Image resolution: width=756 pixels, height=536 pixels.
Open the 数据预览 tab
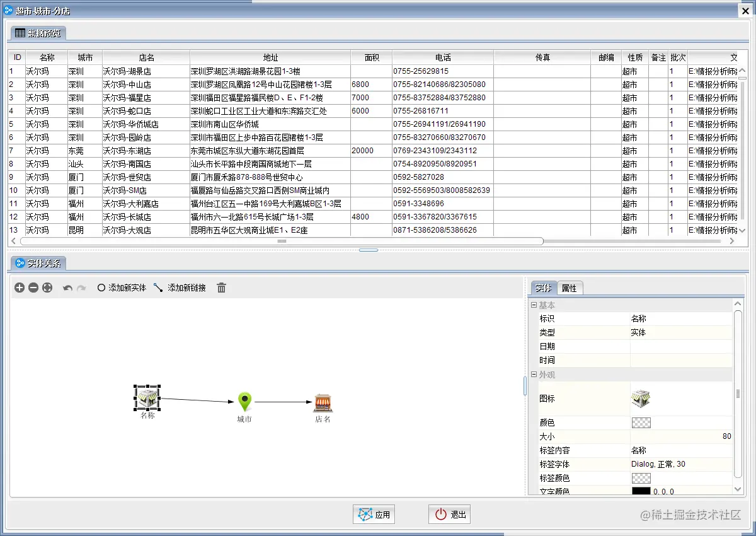pyautogui.click(x=38, y=33)
